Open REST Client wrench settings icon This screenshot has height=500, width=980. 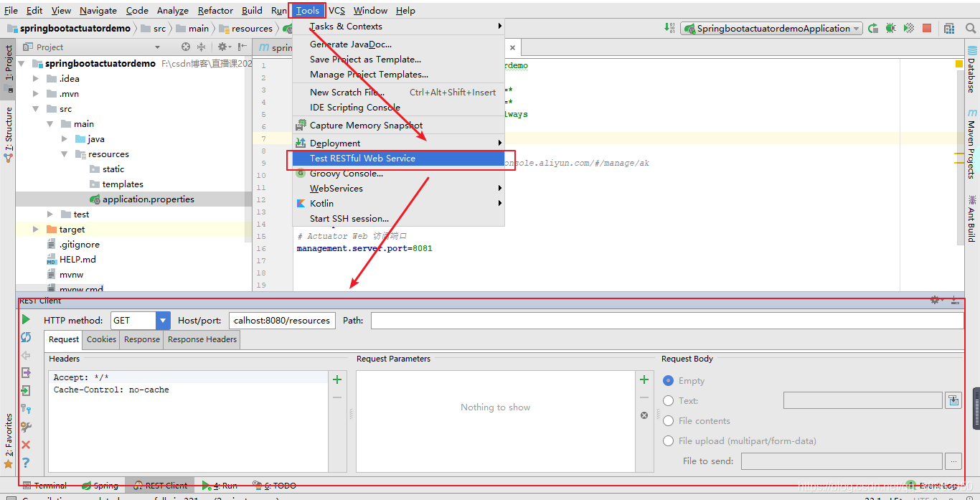pyautogui.click(x=26, y=427)
